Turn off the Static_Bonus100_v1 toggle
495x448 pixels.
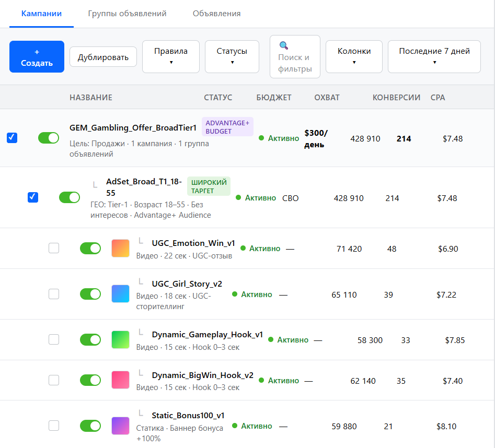tap(90, 426)
